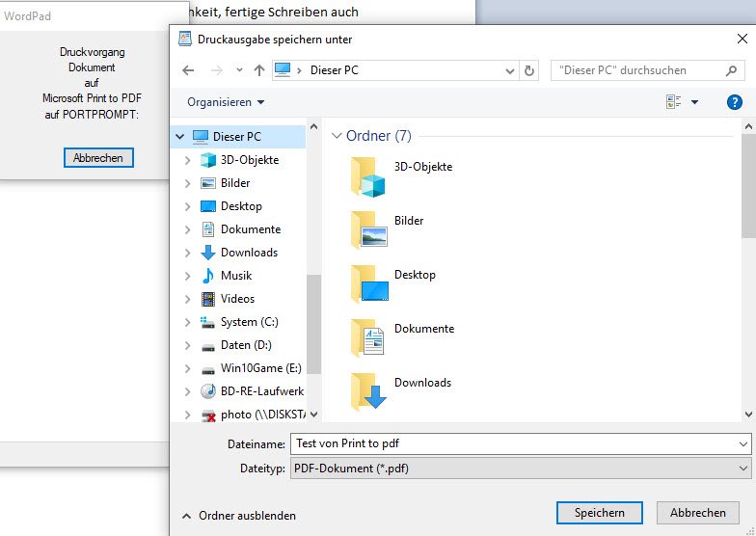Click in the "Dieser PC" durchsuchen field
Image resolution: width=756 pixels, height=536 pixels.
pos(648,70)
